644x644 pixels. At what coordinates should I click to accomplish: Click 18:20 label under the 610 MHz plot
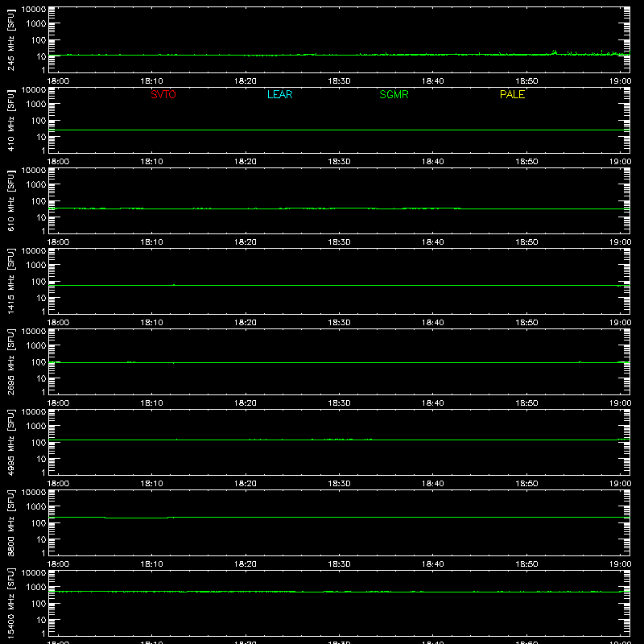point(246,242)
